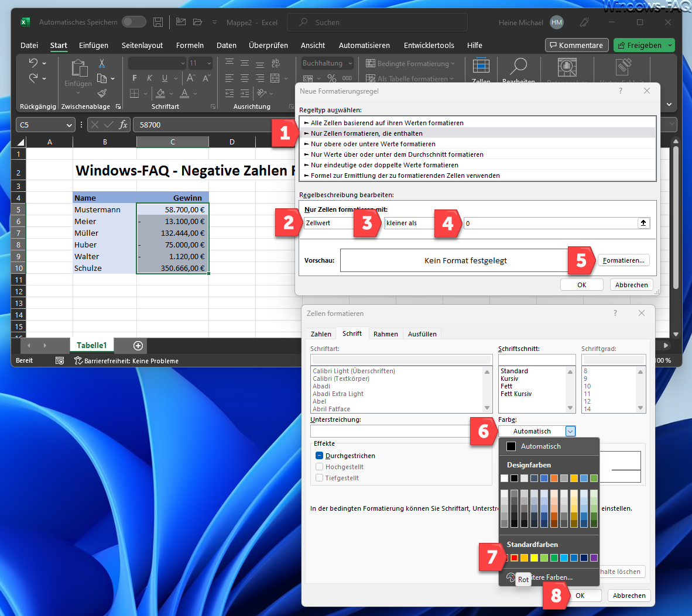Select Kursiv in the Schriftschnitt list

tap(509, 378)
